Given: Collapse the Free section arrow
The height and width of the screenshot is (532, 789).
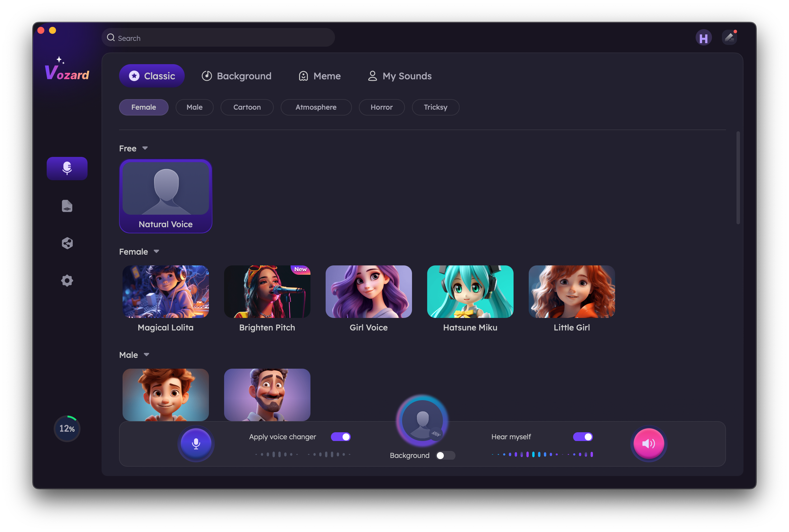Looking at the screenshot, I should pyautogui.click(x=145, y=148).
